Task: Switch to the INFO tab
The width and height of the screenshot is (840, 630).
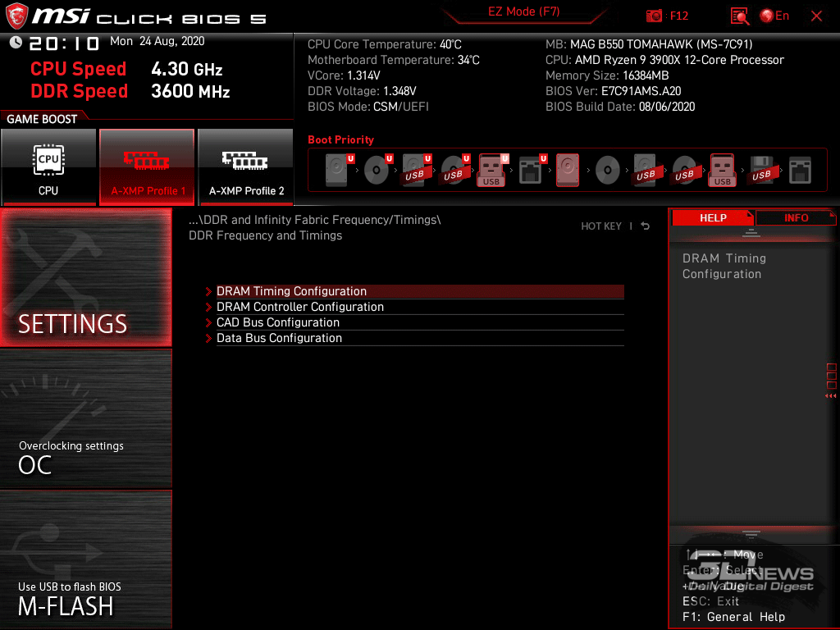Action: [796, 217]
